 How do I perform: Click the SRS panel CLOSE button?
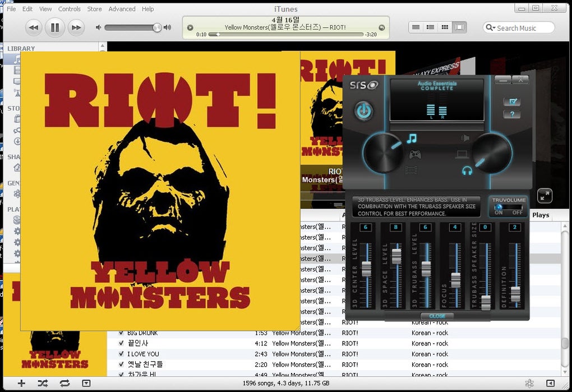click(x=437, y=316)
